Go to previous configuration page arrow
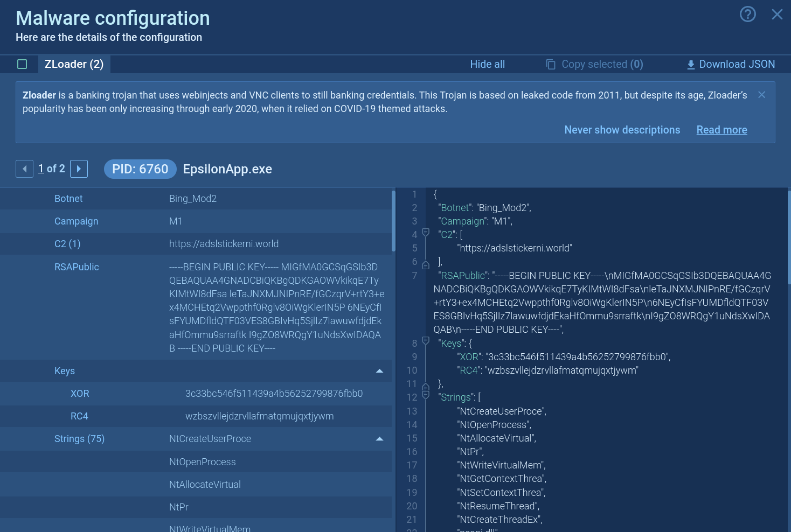 coord(24,169)
